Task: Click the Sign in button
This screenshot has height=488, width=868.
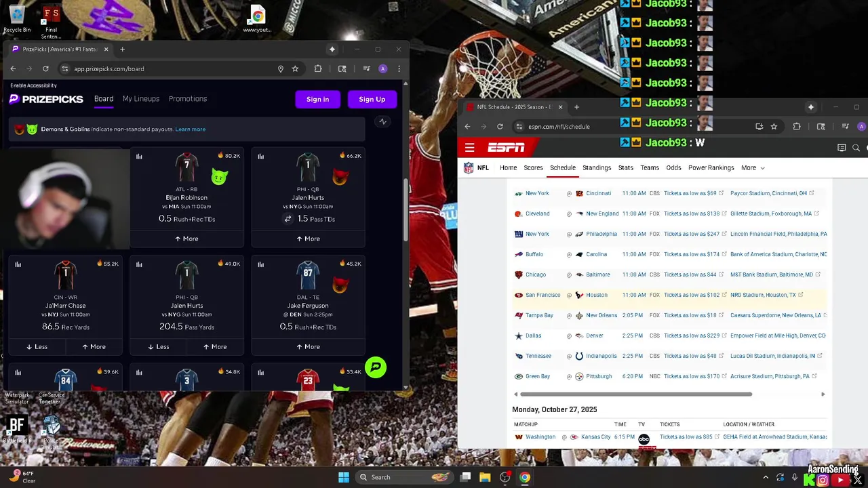Action: [317, 100]
